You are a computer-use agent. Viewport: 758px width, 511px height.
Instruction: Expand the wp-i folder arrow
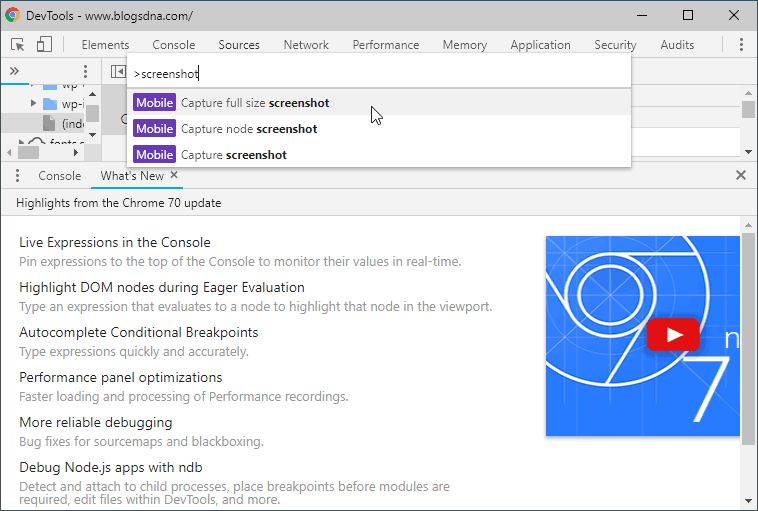pyautogui.click(x=33, y=103)
